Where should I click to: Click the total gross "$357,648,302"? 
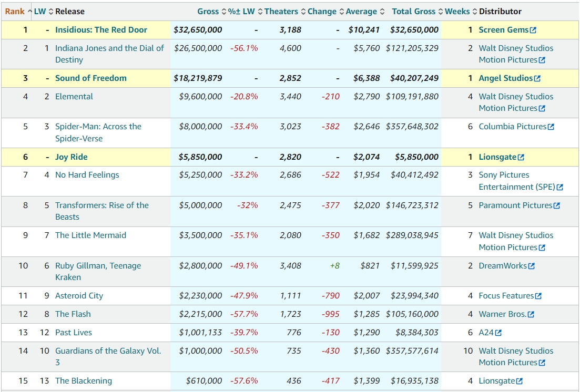coord(412,127)
